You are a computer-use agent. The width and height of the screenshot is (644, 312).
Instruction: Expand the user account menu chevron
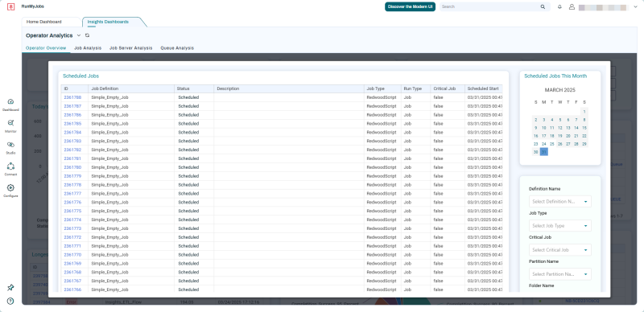click(636, 7)
